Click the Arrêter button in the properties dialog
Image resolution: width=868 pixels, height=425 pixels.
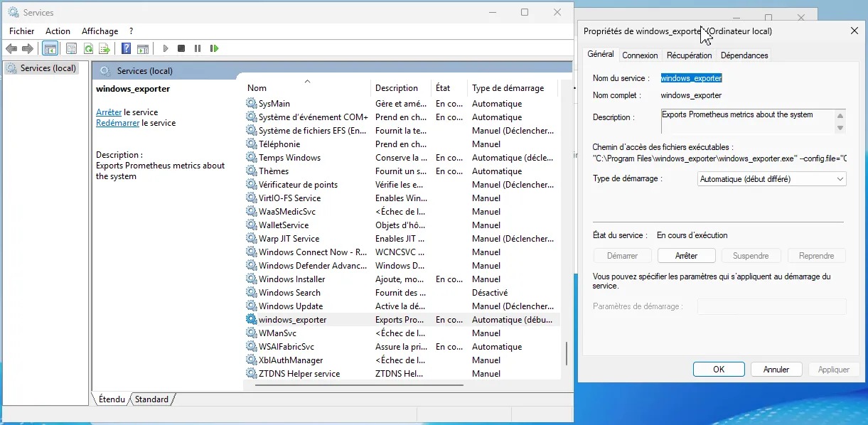click(x=686, y=256)
